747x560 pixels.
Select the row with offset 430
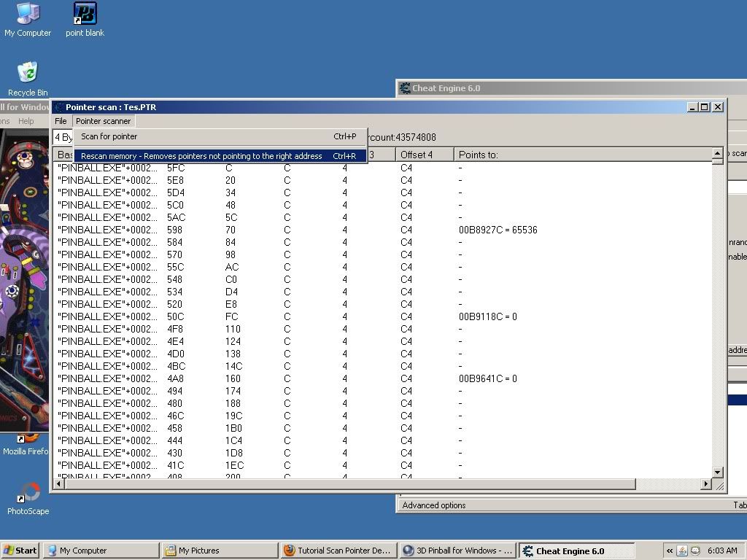click(384, 453)
